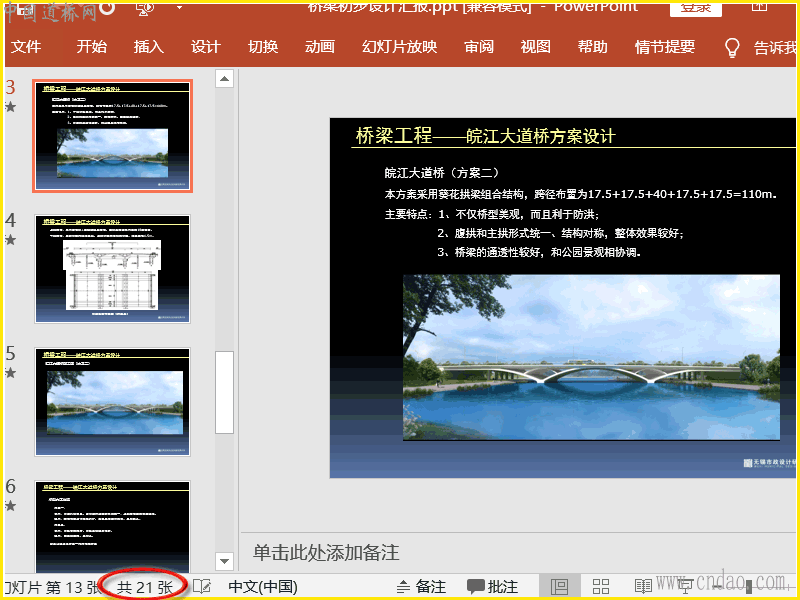Click the animation star beside slide 6
Viewport: 800px width, 600px height.
click(10, 506)
